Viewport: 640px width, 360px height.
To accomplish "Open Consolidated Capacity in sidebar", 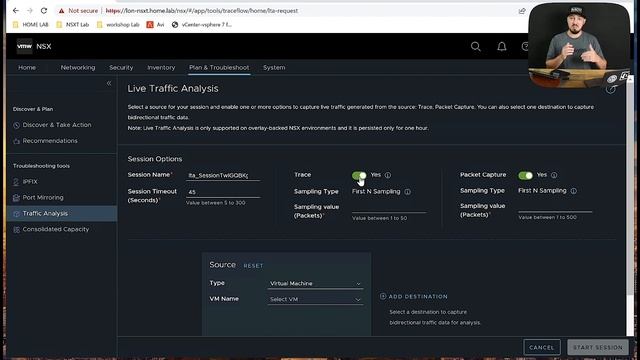I will click(x=56, y=229).
